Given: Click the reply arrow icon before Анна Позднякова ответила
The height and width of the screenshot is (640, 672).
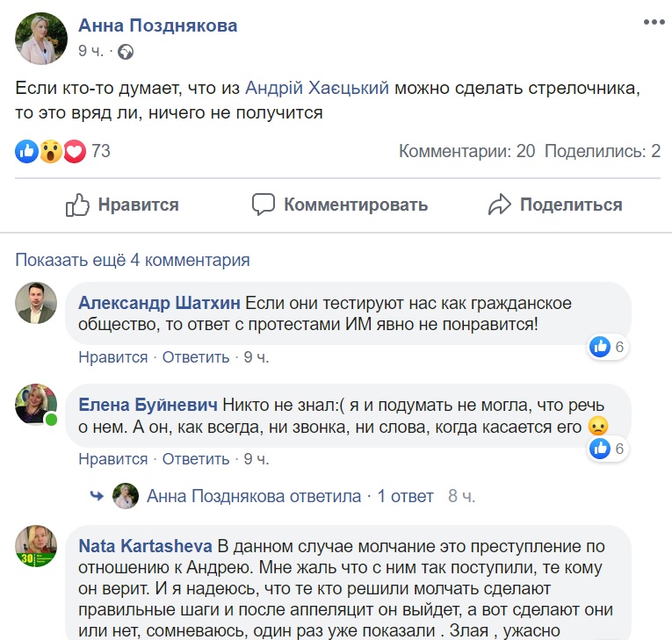Looking at the screenshot, I should pyautogui.click(x=97, y=496).
